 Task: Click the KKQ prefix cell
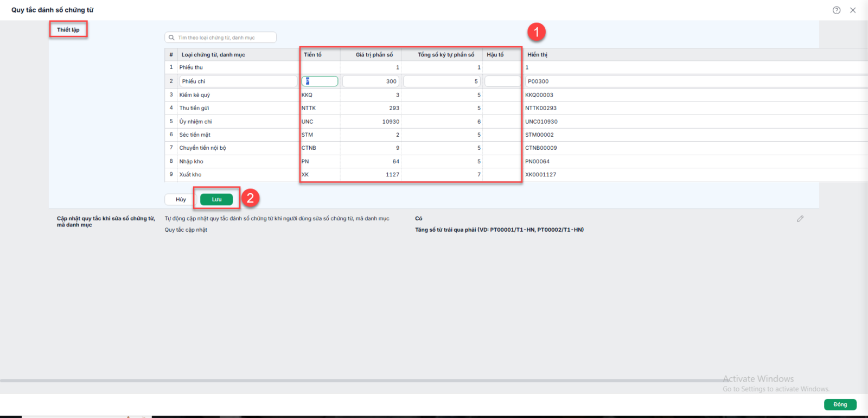point(320,95)
